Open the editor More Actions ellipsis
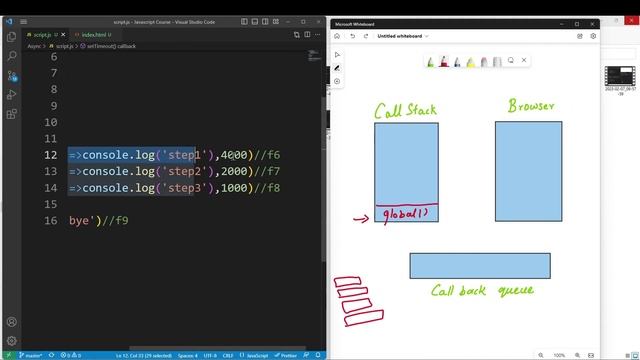 [x=318, y=35]
